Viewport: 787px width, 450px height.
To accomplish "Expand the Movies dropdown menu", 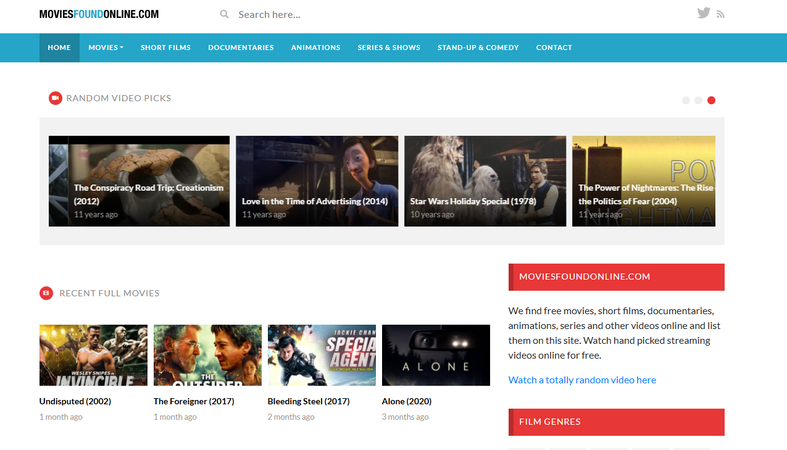I will 105,48.
